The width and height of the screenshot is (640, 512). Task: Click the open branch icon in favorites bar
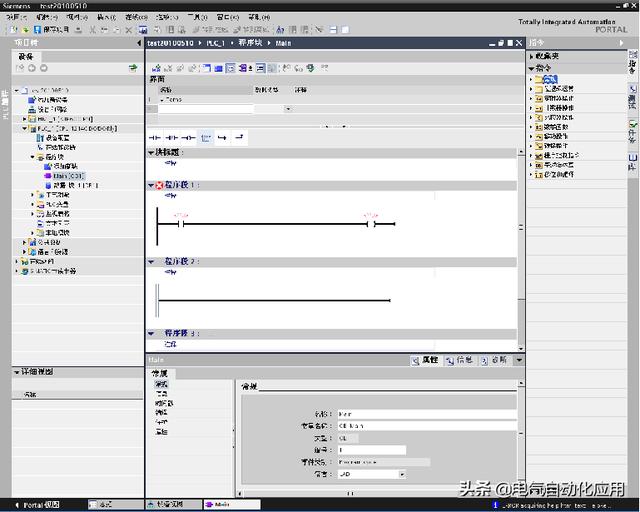point(222,138)
